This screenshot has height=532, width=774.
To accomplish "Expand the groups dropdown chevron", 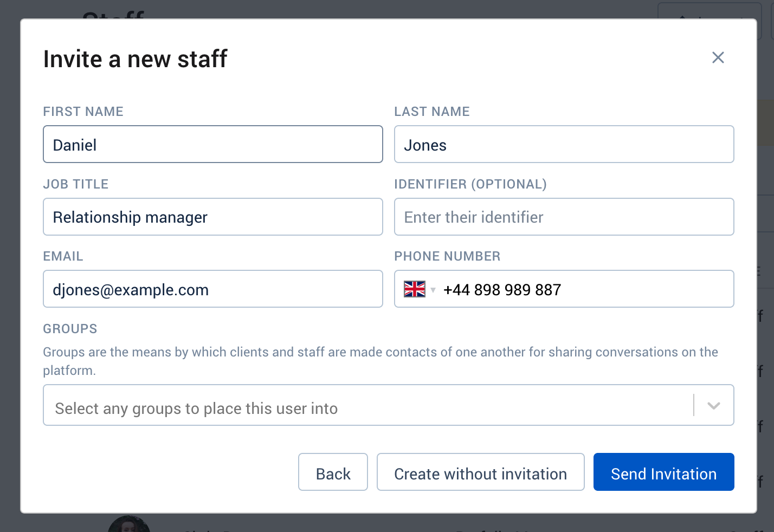I will tap(714, 405).
